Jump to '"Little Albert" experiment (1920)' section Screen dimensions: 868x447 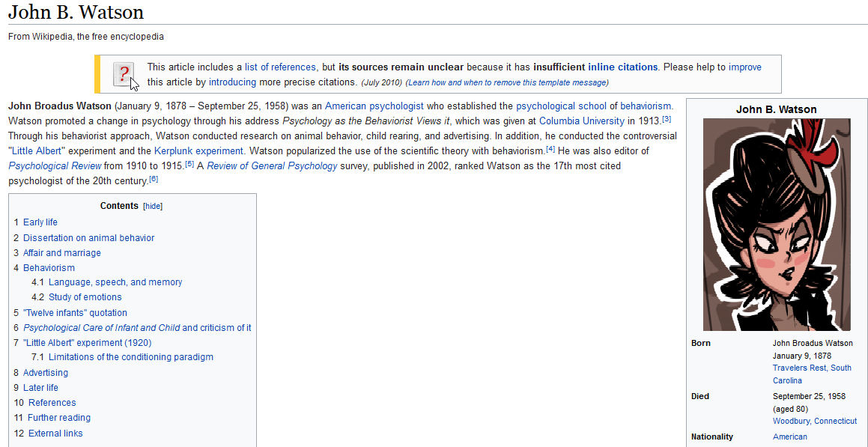(x=88, y=342)
